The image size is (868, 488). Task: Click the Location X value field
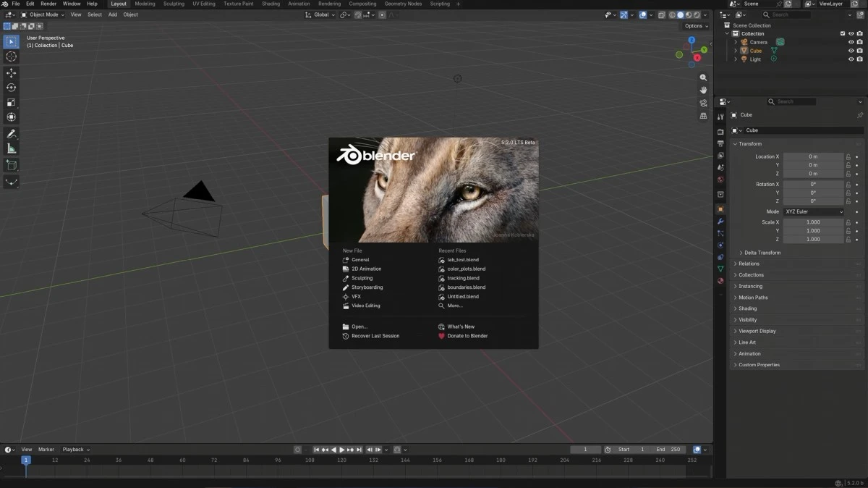[x=813, y=156]
